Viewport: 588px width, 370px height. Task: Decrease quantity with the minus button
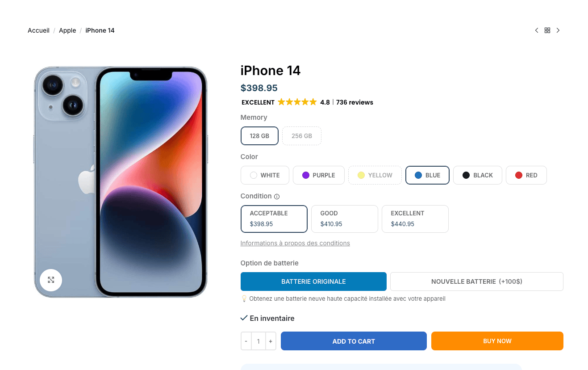[246, 341]
